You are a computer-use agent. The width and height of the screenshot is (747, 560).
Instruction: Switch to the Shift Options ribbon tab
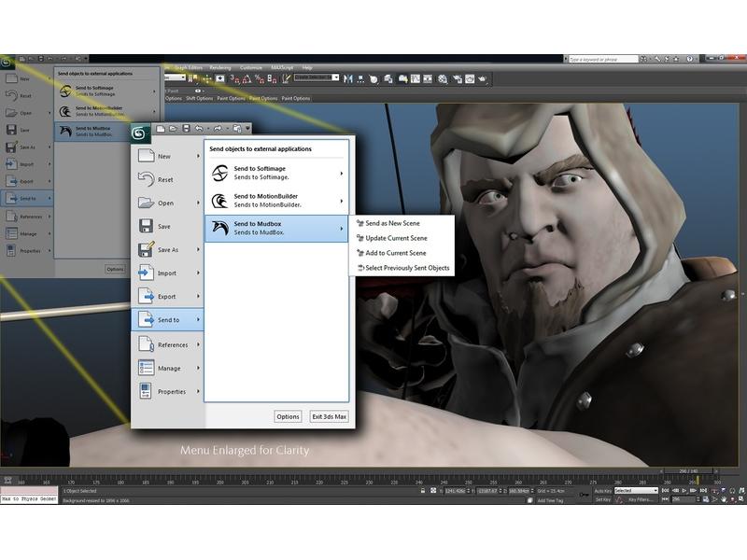(x=199, y=99)
